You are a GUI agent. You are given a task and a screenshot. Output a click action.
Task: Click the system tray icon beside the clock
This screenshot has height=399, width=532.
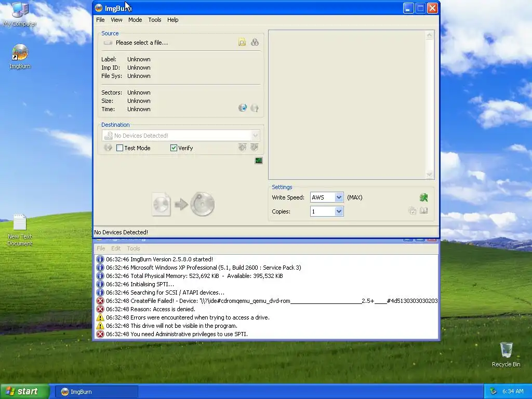click(x=494, y=392)
